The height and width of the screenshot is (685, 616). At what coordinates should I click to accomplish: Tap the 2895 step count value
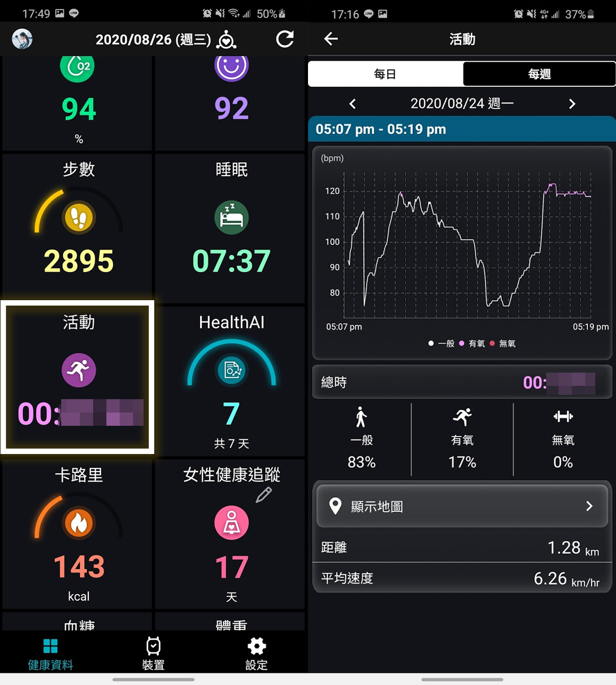point(79,261)
